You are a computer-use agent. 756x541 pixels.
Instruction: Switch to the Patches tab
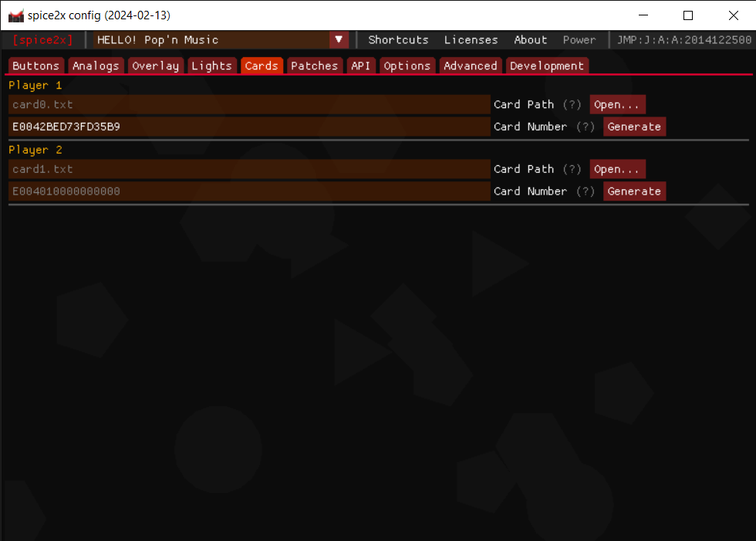(x=314, y=66)
